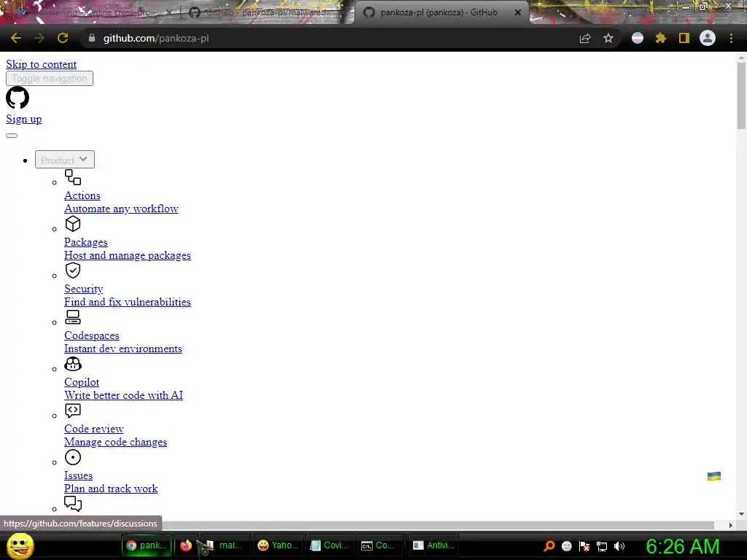This screenshot has width=747, height=560.
Task: Click the Discussions speech bubbles icon
Action: coord(73,503)
